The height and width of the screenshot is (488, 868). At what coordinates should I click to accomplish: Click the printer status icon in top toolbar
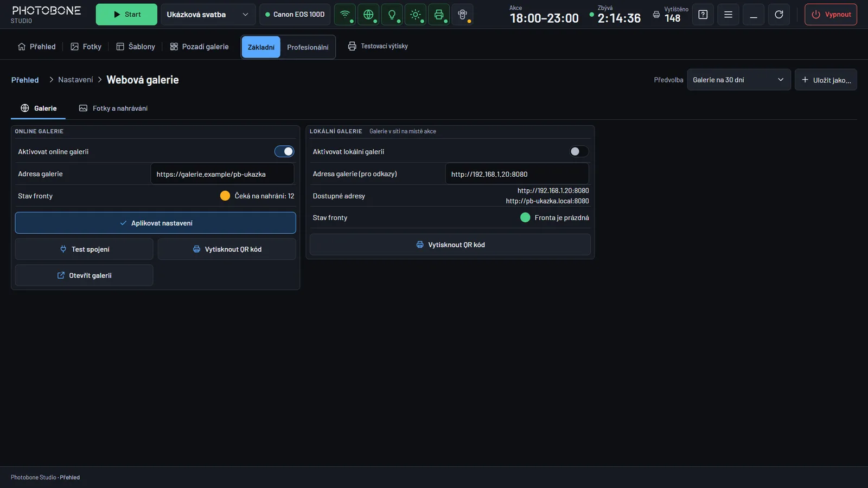pos(439,15)
